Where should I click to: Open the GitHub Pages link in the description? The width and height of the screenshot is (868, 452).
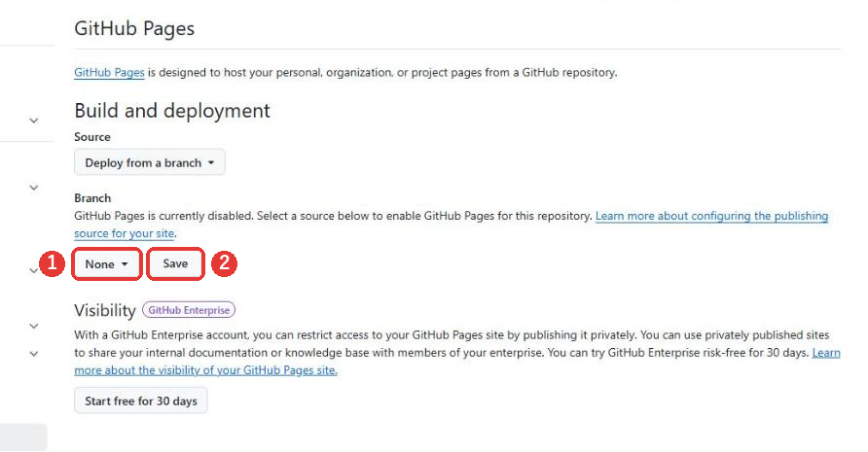[x=109, y=73]
